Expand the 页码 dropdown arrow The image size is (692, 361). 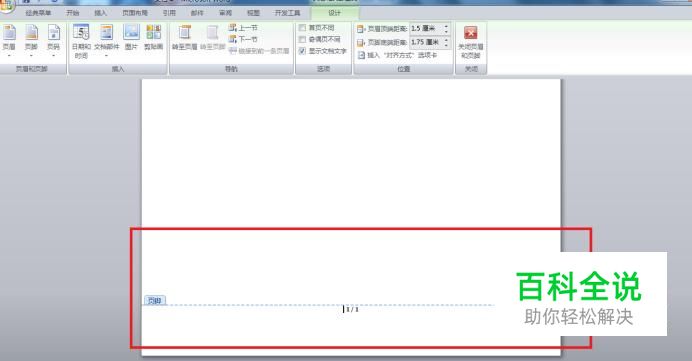tap(53, 56)
